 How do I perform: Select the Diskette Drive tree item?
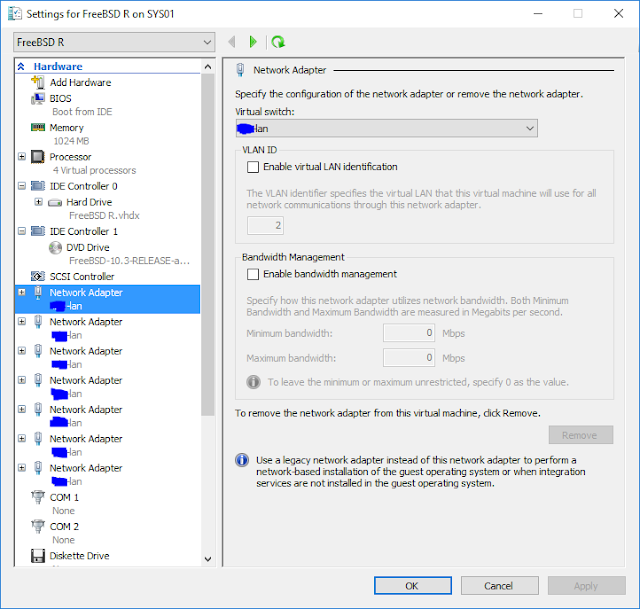pos(79,556)
